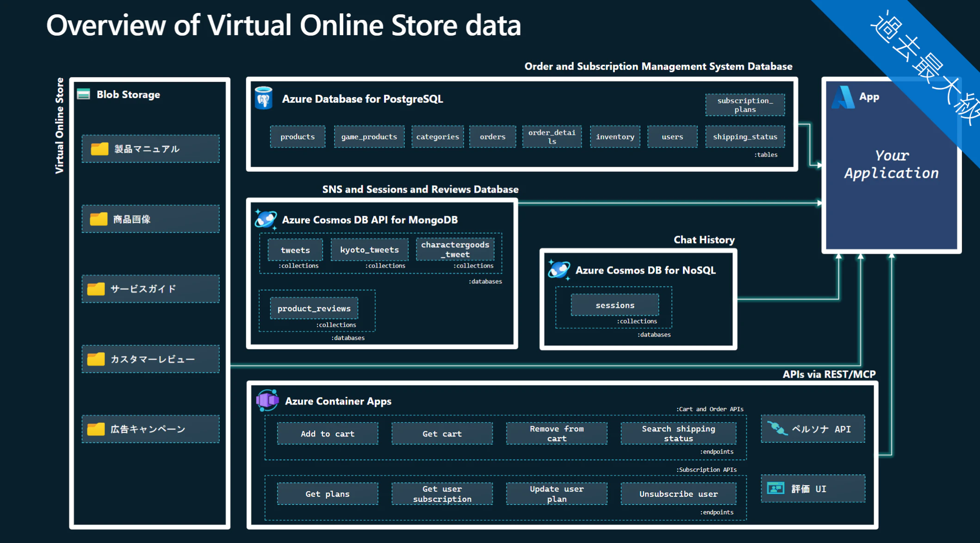Image resolution: width=980 pixels, height=543 pixels.
Task: Select the product_reviews collection box
Action: pyautogui.click(x=314, y=308)
